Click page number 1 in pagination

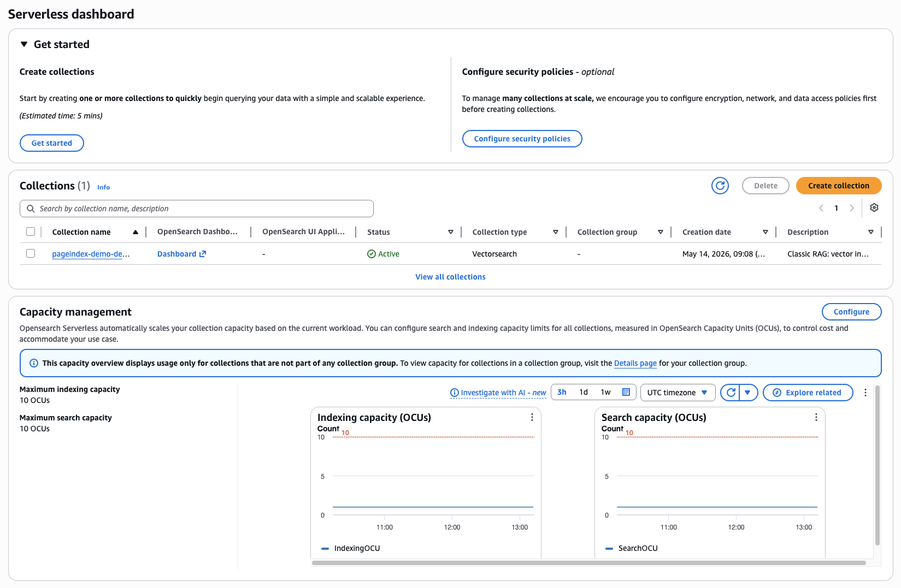point(836,208)
